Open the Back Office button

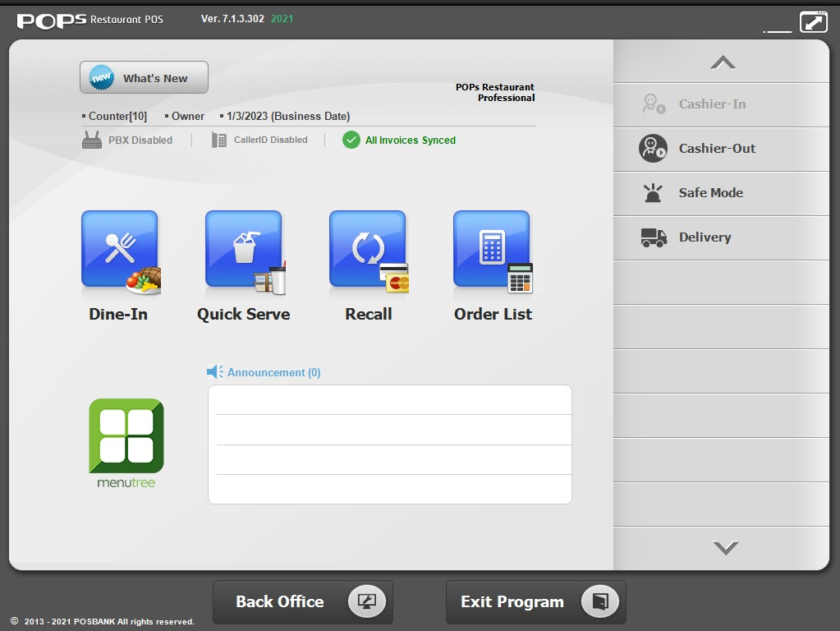tap(302, 602)
